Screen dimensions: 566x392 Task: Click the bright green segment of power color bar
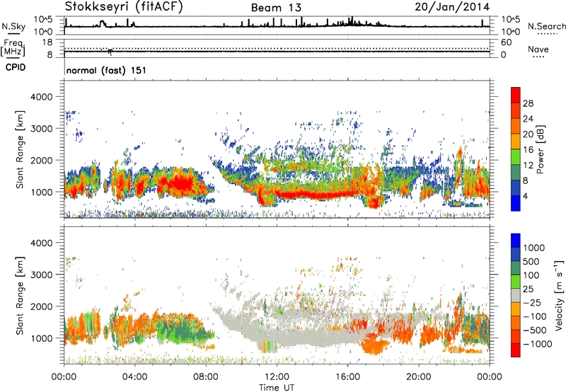click(516, 157)
